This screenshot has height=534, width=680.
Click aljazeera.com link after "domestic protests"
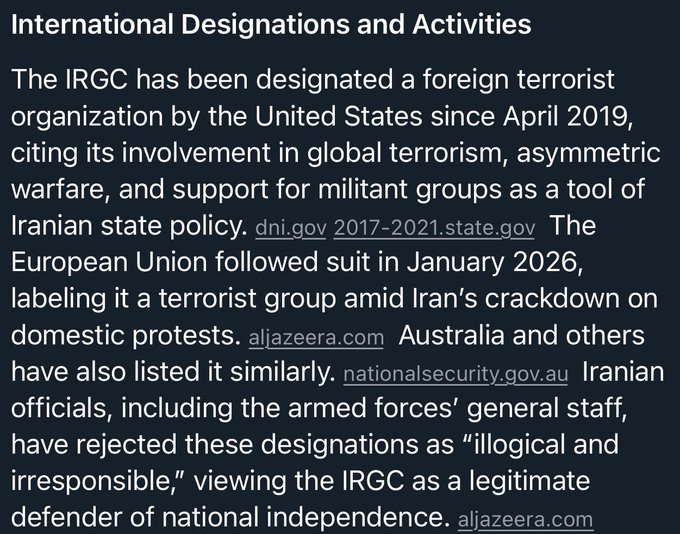tap(315, 338)
